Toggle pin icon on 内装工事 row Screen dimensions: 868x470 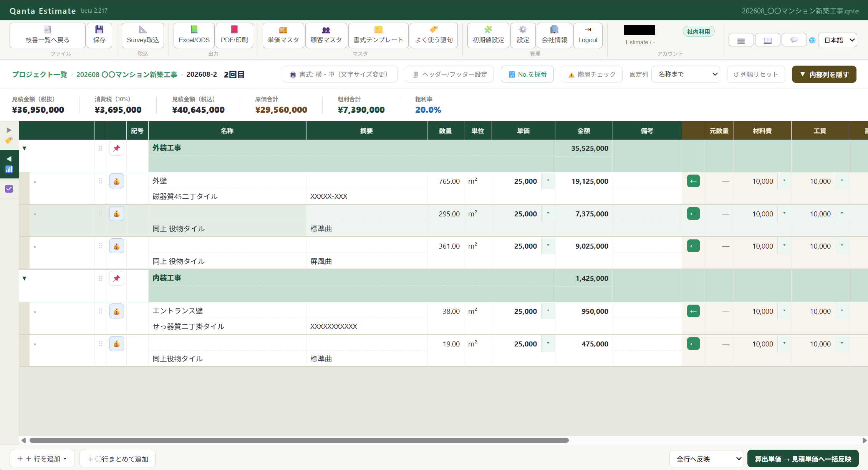116,278
